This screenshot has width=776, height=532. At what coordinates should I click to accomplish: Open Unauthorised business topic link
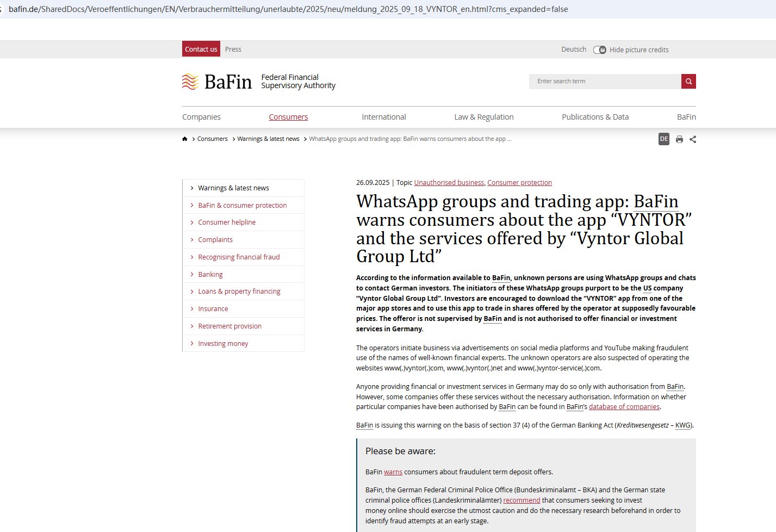click(x=449, y=183)
